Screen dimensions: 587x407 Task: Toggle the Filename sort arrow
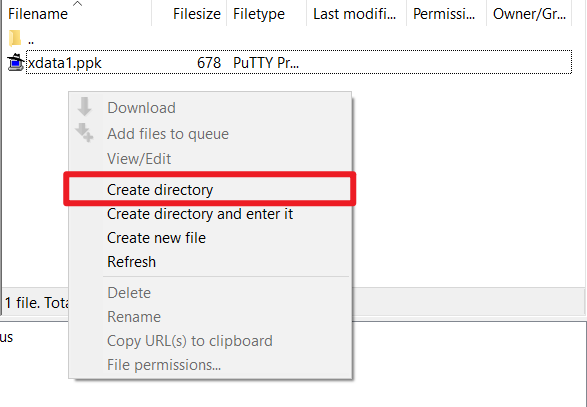click(x=77, y=3)
